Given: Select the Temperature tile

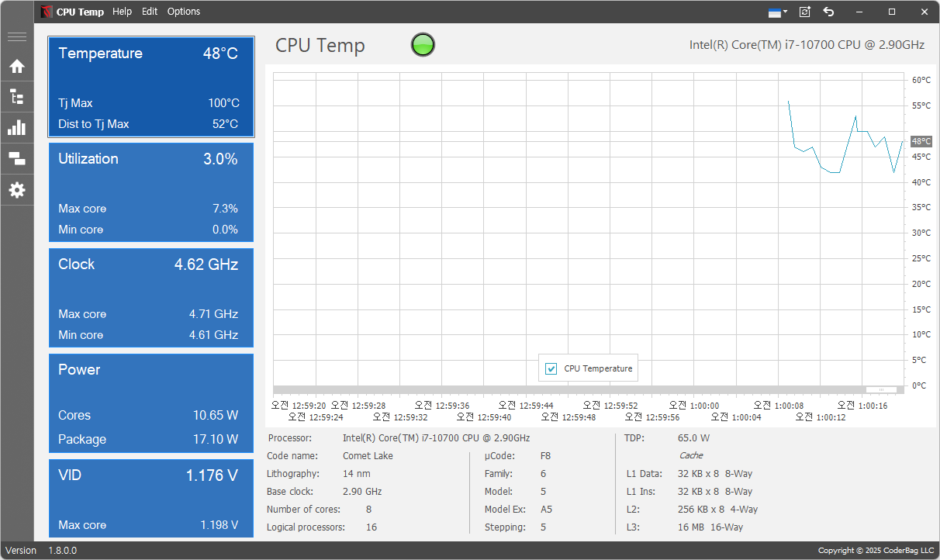Looking at the screenshot, I should 151,87.
